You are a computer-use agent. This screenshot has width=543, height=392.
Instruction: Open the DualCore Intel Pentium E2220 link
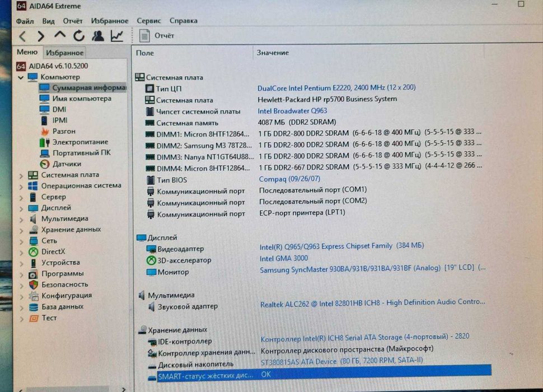point(336,87)
